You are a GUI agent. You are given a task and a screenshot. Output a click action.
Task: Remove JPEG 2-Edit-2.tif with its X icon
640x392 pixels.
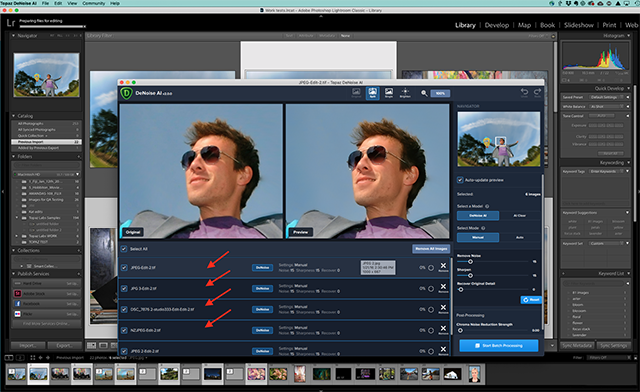tap(443, 350)
